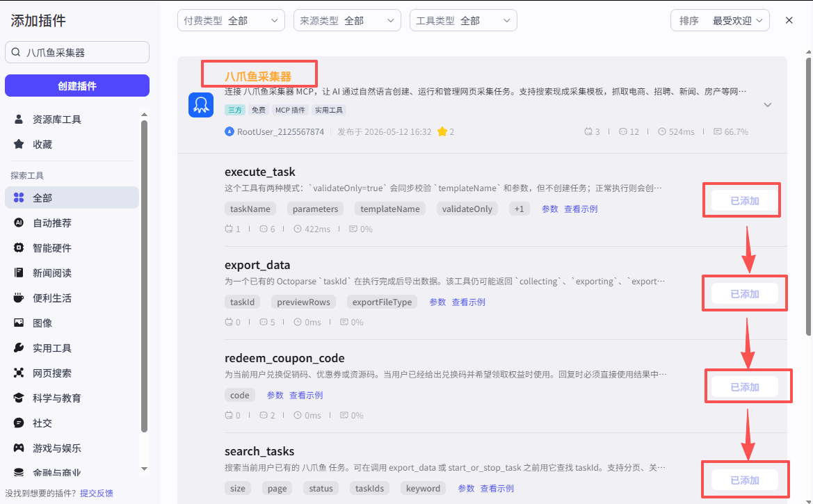This screenshot has height=504, width=813.
Task: Click the yellow star rating icon
Action: pos(442,131)
